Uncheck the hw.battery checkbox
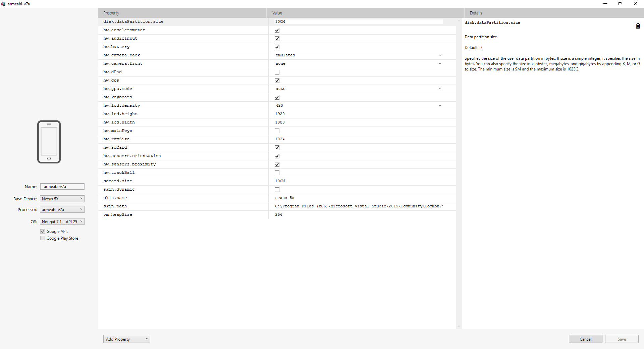This screenshot has height=349, width=644. pos(277,47)
